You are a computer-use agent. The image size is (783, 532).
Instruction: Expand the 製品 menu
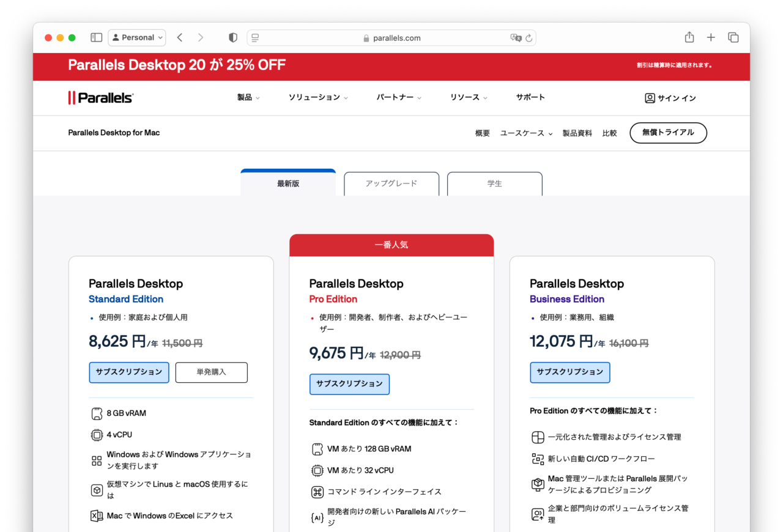248,97
